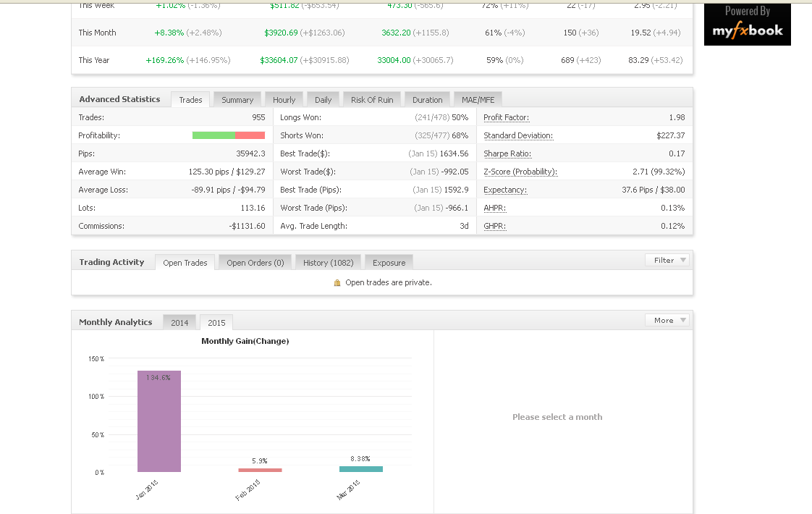812x514 pixels.
Task: Click the Profit Factor value 1.98
Action: (x=677, y=117)
